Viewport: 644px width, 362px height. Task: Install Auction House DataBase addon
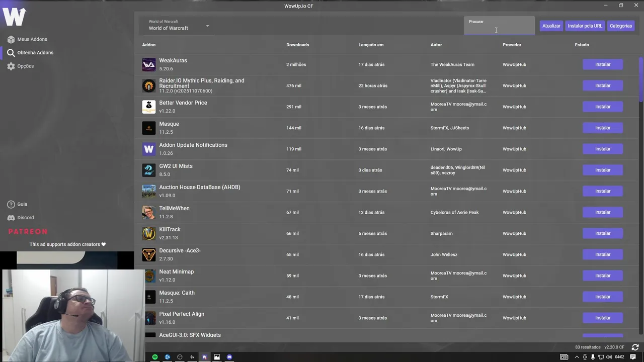click(x=603, y=191)
